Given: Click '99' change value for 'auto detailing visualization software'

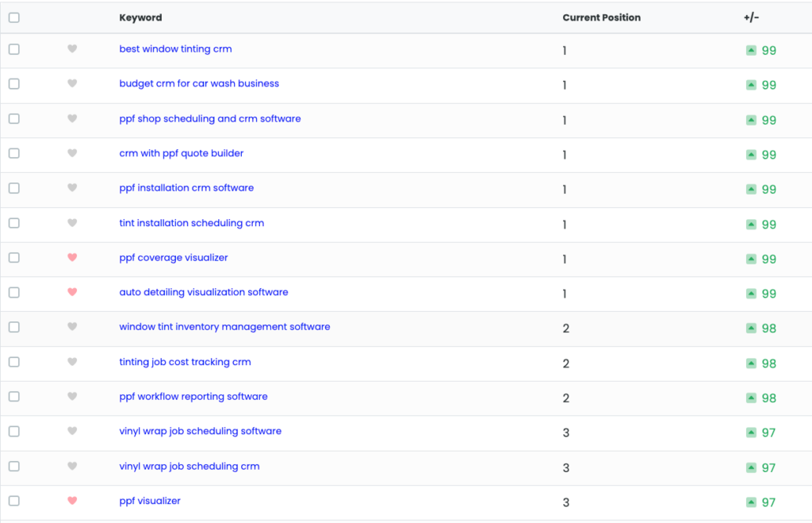Looking at the screenshot, I should tap(768, 294).
